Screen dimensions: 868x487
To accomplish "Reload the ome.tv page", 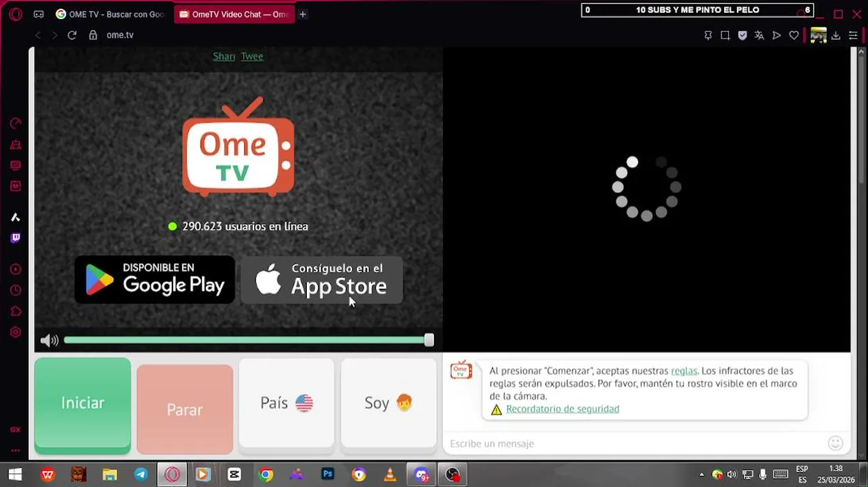I will 72,35.
